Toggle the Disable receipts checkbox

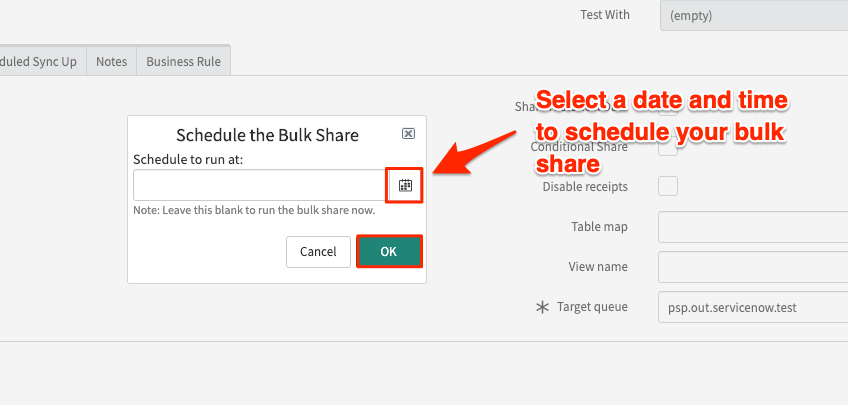[667, 187]
